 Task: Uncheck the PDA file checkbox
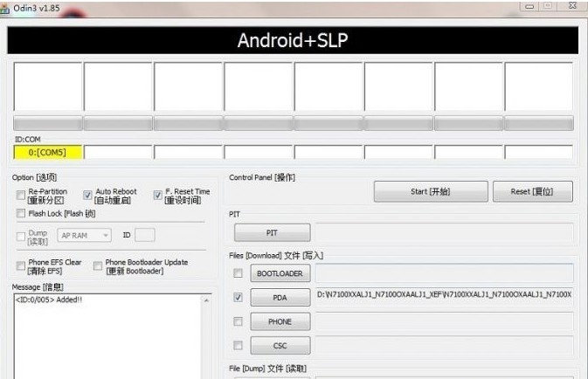[238, 297]
